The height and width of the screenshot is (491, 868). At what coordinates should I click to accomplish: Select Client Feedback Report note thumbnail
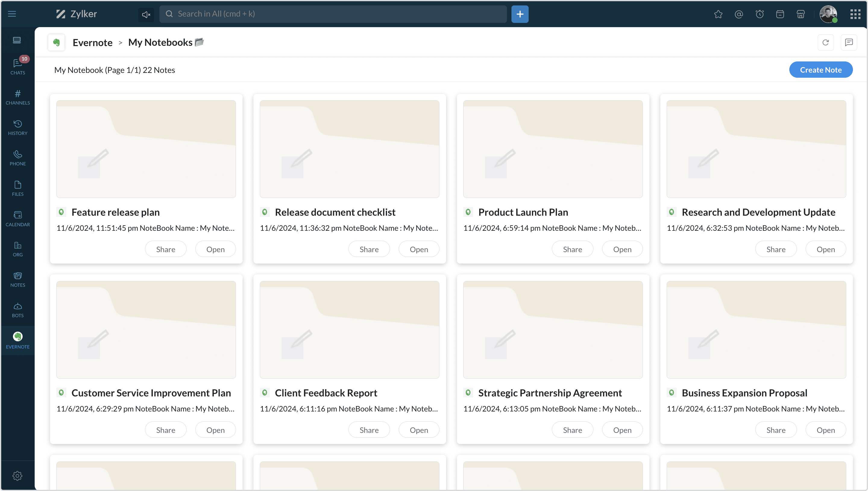pyautogui.click(x=349, y=330)
